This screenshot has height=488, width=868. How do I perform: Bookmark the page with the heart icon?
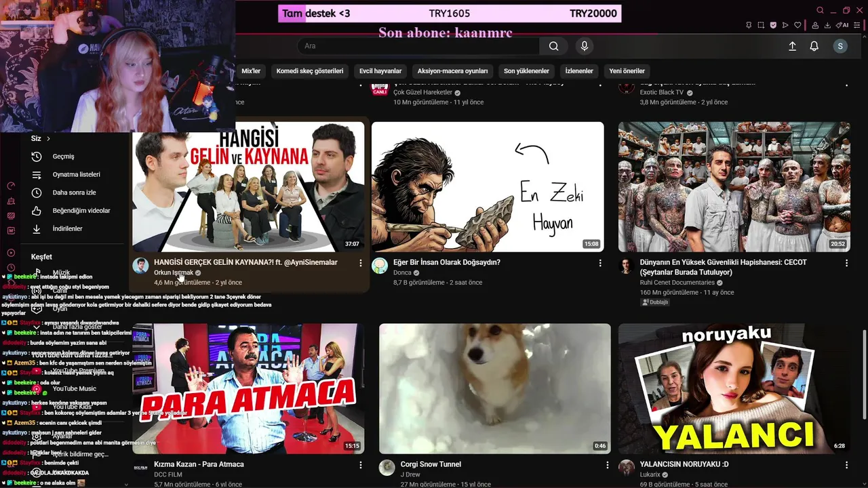797,25
